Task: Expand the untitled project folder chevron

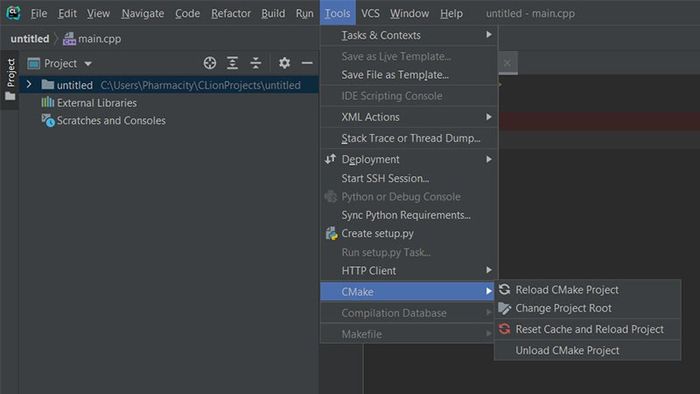Action: (29, 84)
